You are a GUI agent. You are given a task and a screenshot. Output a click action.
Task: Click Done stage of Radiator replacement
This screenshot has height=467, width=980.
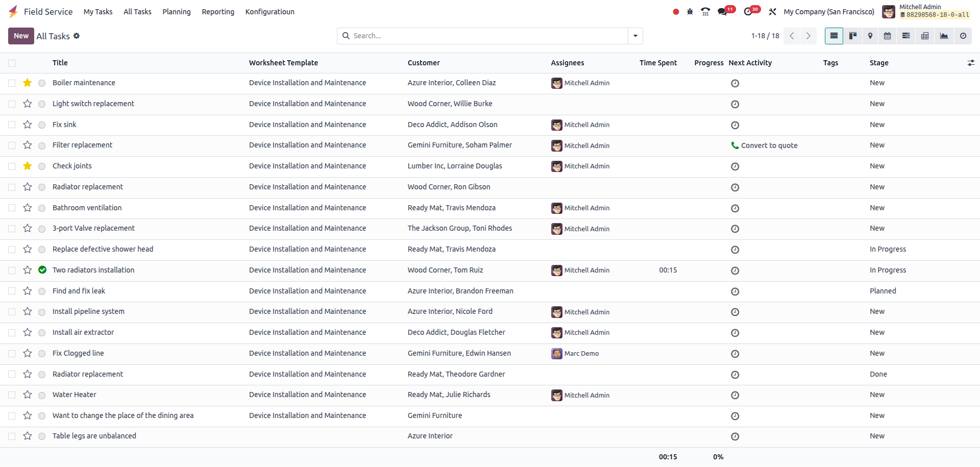tap(878, 374)
